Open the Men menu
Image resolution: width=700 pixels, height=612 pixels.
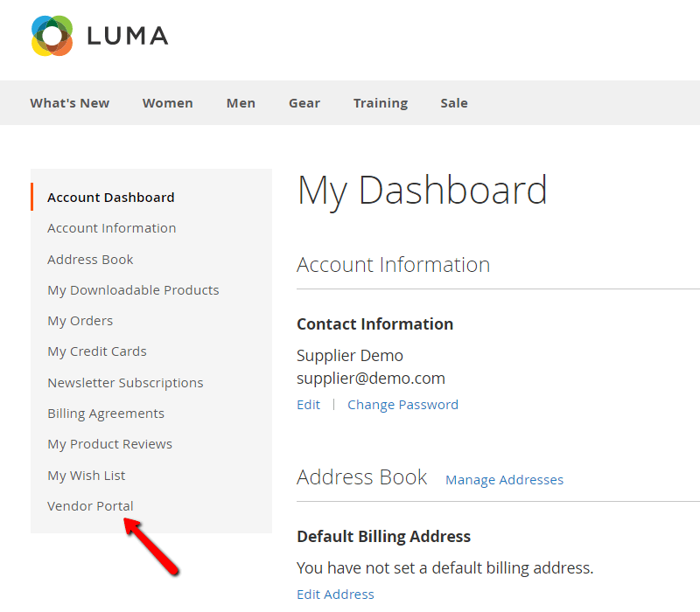tap(241, 103)
